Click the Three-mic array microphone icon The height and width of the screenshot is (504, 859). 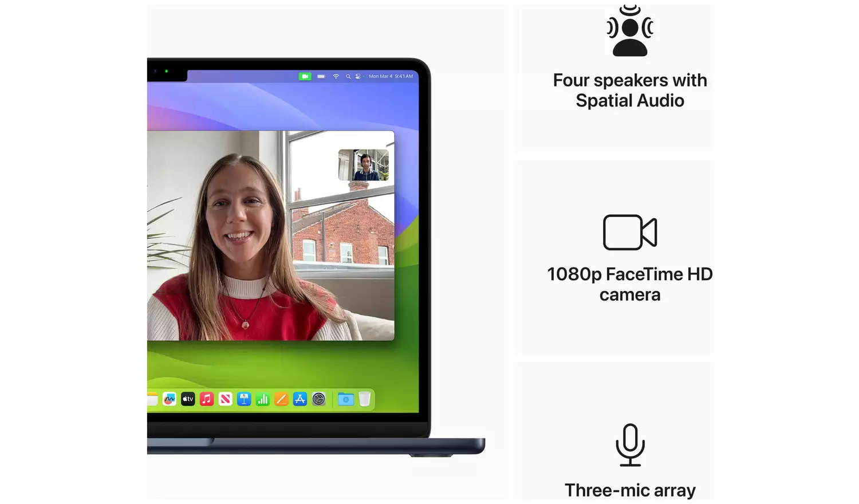tap(630, 445)
